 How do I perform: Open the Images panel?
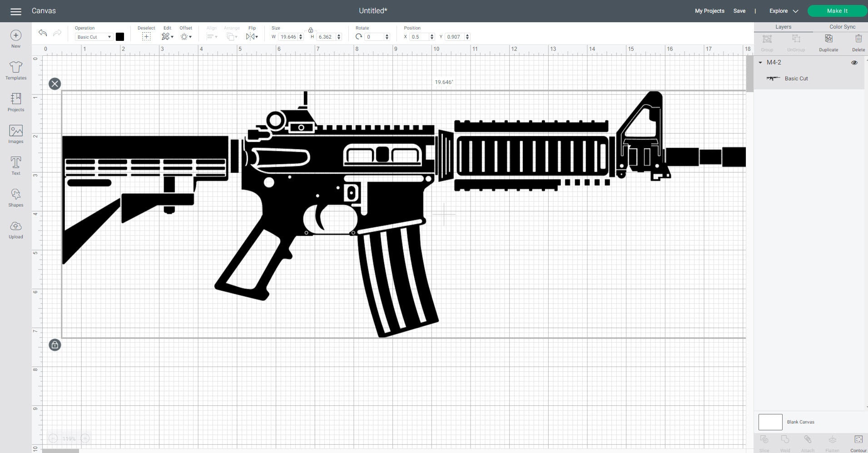[x=15, y=134]
